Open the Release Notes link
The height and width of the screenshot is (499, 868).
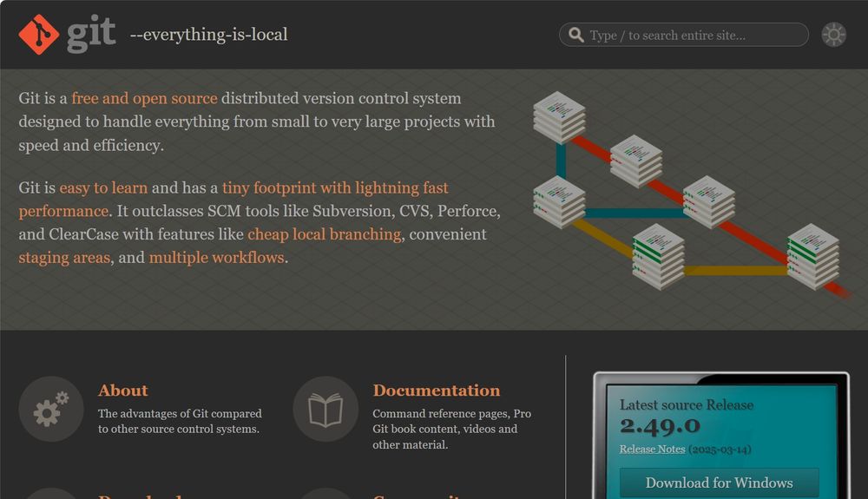coord(652,450)
